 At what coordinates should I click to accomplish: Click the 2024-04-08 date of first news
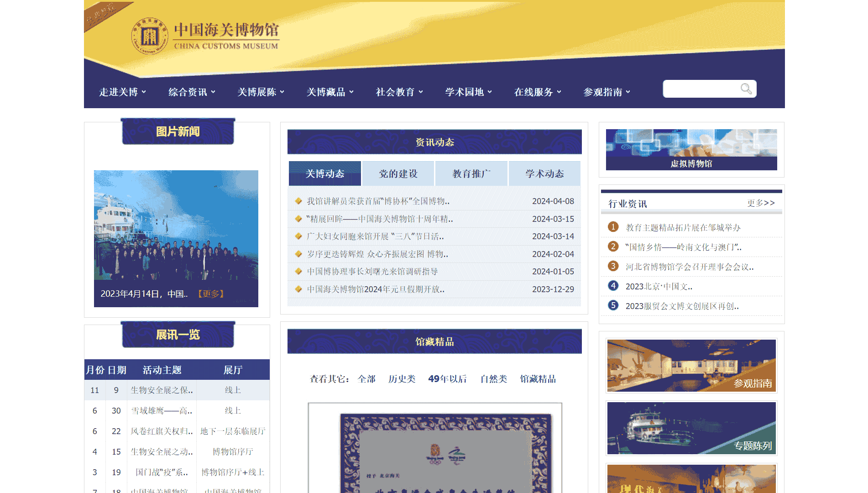point(553,201)
